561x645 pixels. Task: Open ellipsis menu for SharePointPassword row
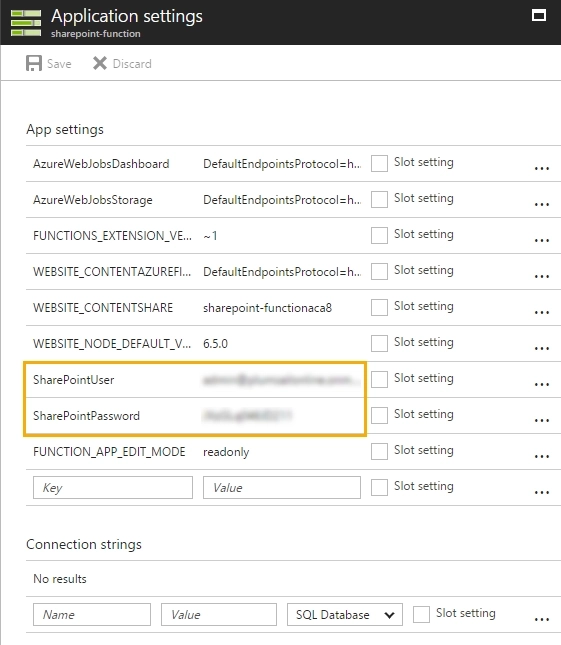pos(542,420)
